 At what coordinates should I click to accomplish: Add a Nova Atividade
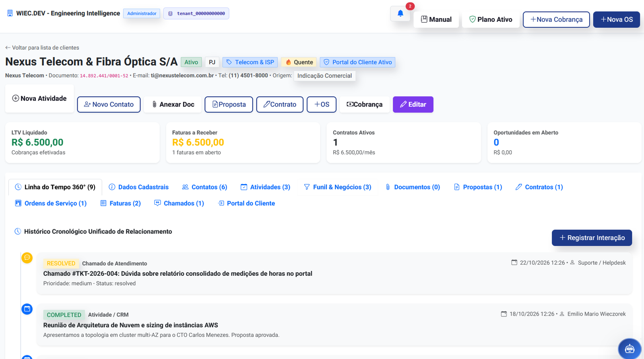point(39,98)
